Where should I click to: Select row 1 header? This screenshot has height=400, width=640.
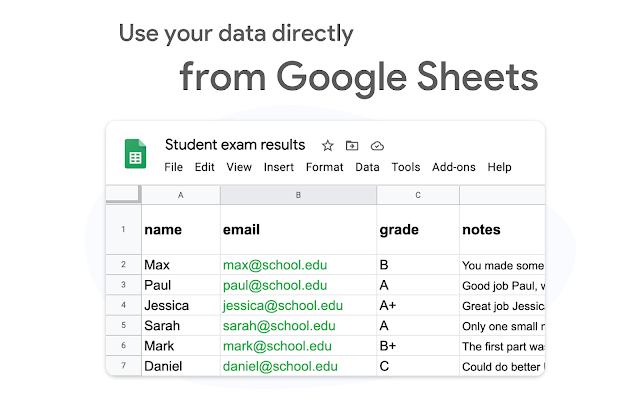tap(123, 229)
